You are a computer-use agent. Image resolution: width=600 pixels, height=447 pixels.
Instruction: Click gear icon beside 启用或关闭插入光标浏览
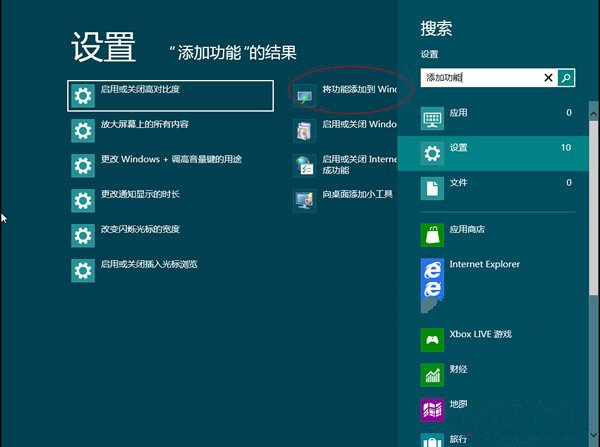click(83, 271)
